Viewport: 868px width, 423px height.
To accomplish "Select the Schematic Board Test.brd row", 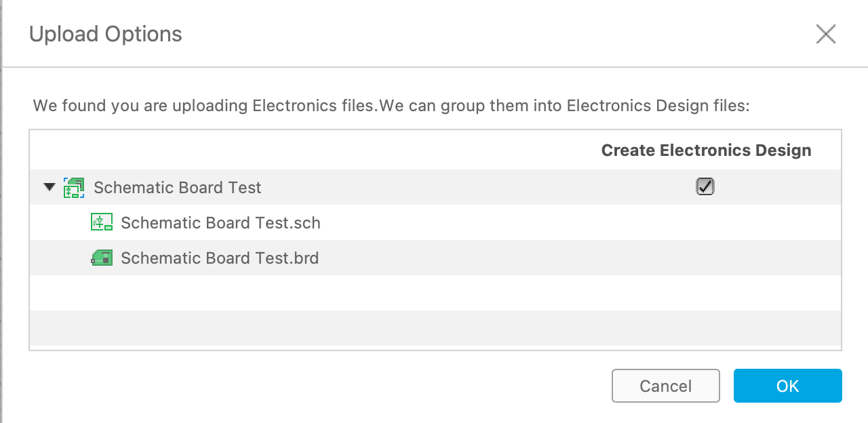I will tap(271, 258).
